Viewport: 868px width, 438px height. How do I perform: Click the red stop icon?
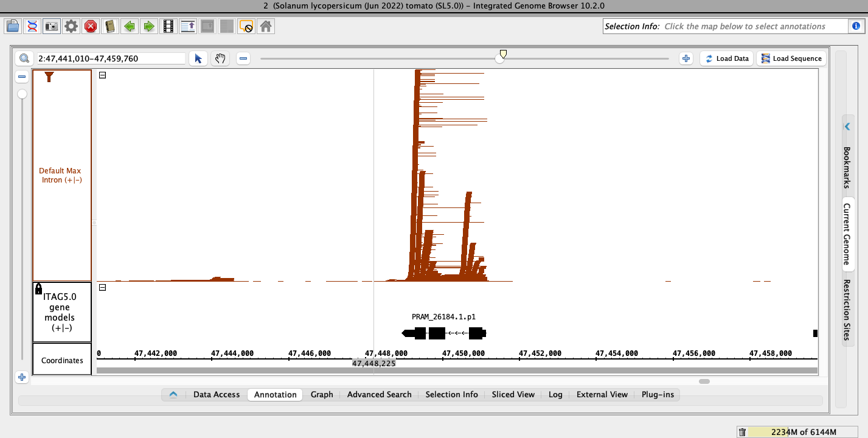point(91,26)
